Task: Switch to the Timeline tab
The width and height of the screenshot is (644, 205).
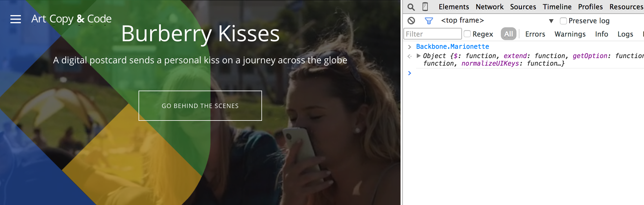Action: [x=557, y=7]
